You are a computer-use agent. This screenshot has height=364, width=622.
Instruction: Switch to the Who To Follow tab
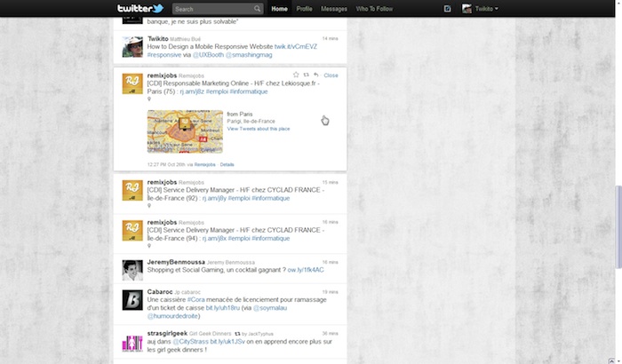pyautogui.click(x=373, y=9)
